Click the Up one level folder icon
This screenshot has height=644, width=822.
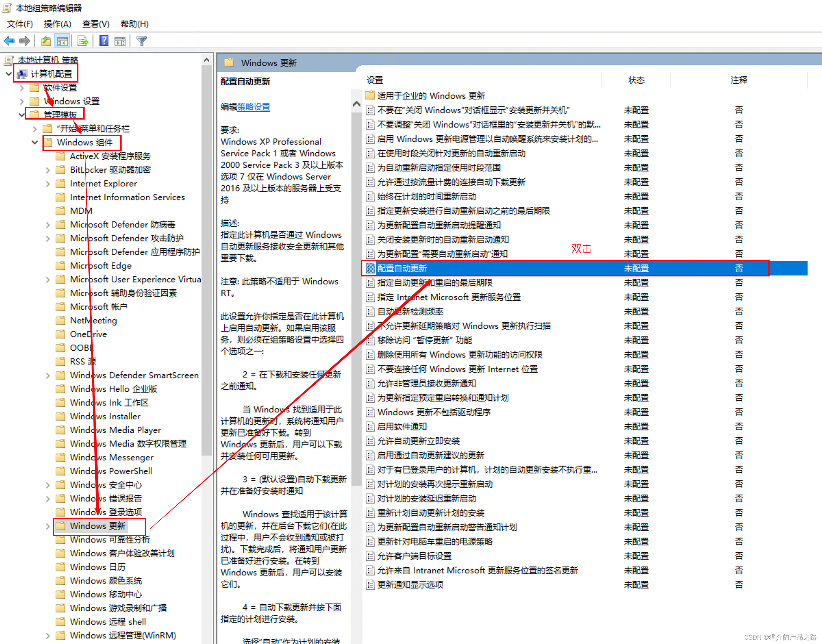point(46,41)
